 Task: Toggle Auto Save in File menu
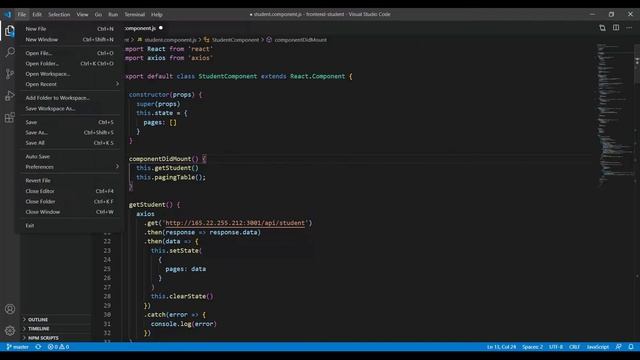pos(70,156)
